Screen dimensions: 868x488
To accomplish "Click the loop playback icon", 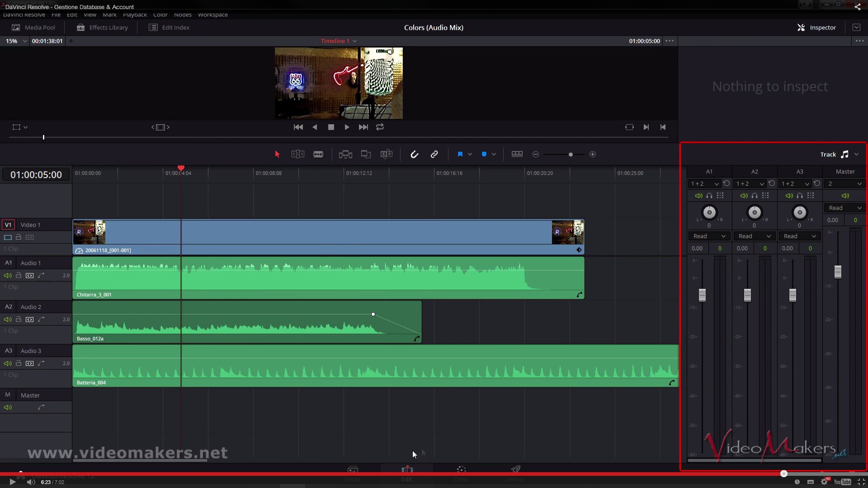I will (380, 127).
